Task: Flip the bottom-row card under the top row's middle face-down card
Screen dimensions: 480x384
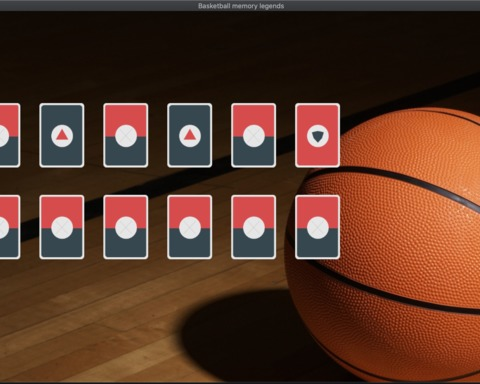Action: 126,227
